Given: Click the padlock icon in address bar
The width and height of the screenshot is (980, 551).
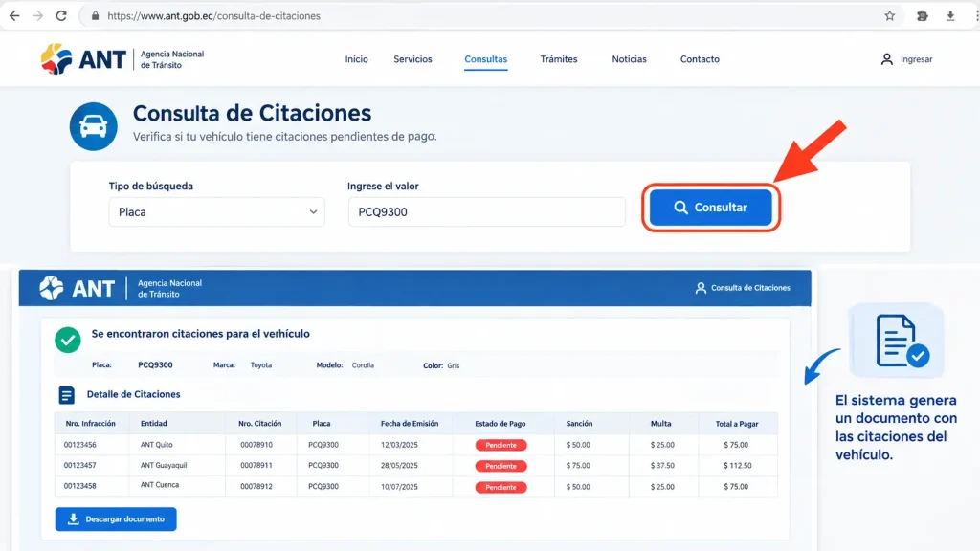Looking at the screenshot, I should pos(95,16).
